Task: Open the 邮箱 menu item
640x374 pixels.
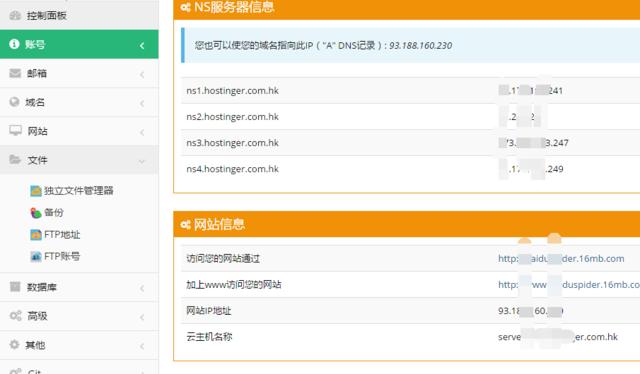Action: (79, 73)
